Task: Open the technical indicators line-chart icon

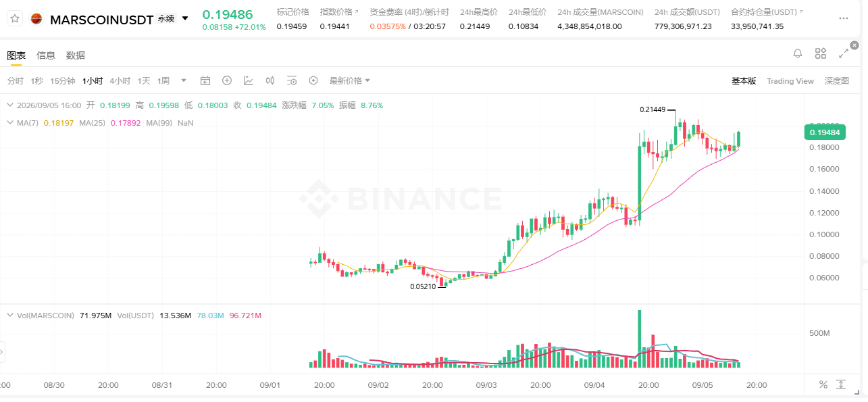Action: pyautogui.click(x=249, y=80)
